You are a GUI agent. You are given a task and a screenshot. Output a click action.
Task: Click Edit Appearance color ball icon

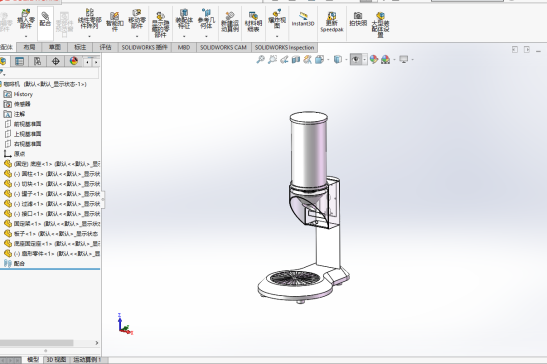click(x=374, y=60)
